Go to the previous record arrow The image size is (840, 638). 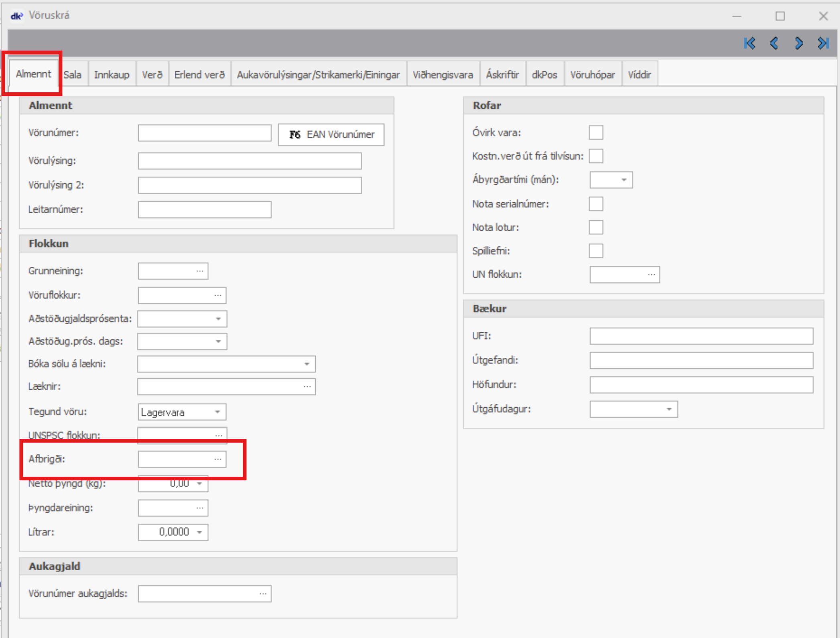[774, 43]
